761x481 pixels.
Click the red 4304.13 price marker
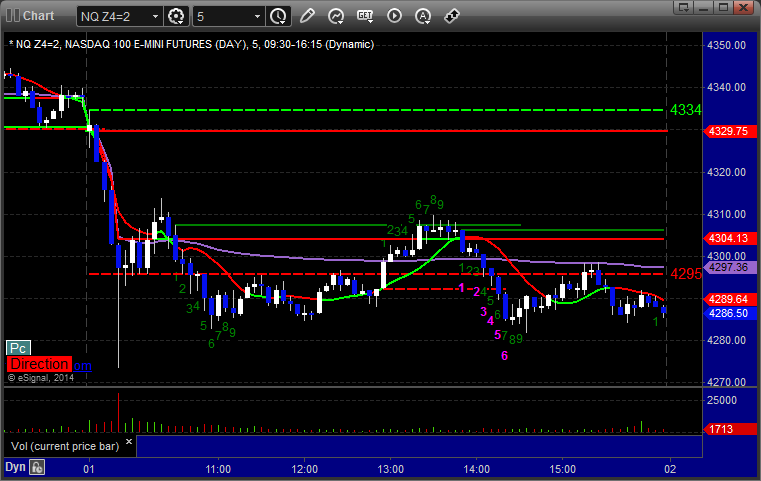pos(729,238)
